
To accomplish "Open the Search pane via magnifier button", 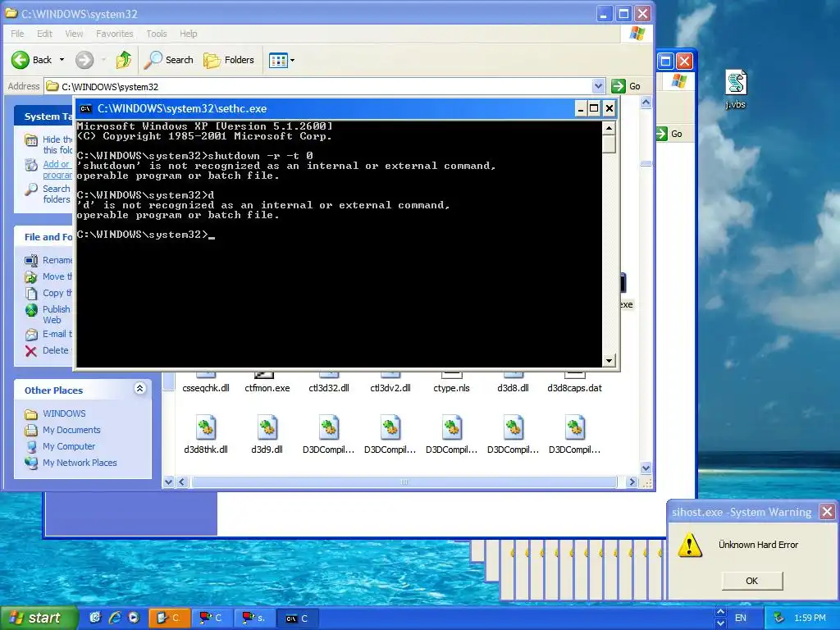I will (x=168, y=60).
